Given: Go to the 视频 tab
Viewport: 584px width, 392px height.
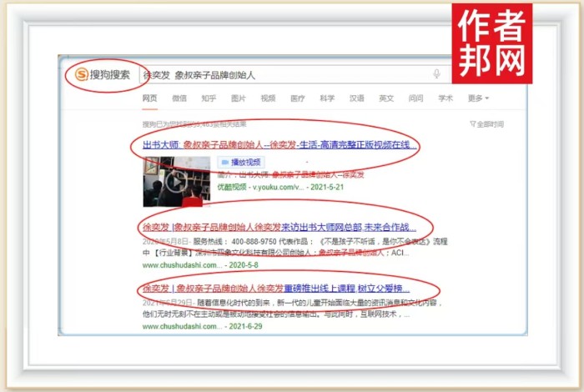Looking at the screenshot, I should pos(268,98).
